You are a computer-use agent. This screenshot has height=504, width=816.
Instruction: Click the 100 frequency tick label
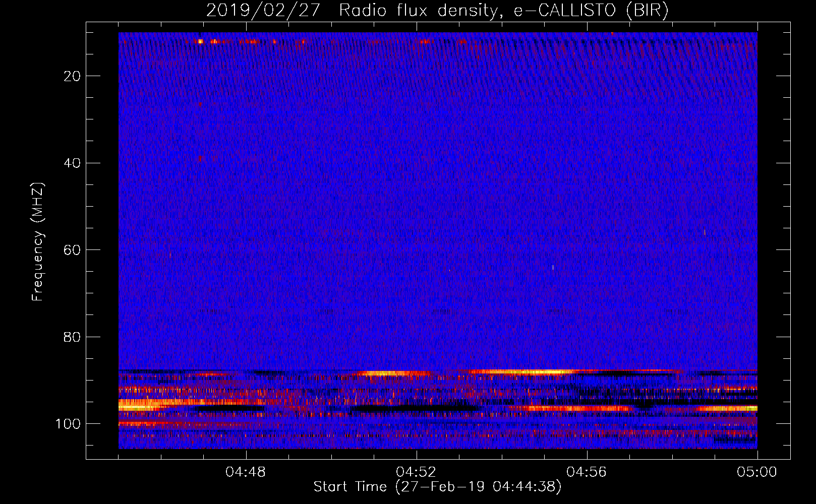click(68, 424)
